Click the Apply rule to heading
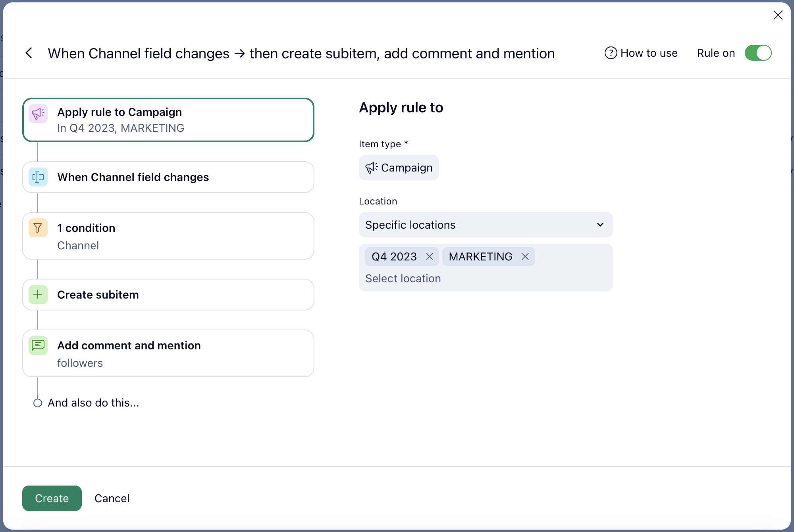The width and height of the screenshot is (794, 532). pyautogui.click(x=401, y=108)
